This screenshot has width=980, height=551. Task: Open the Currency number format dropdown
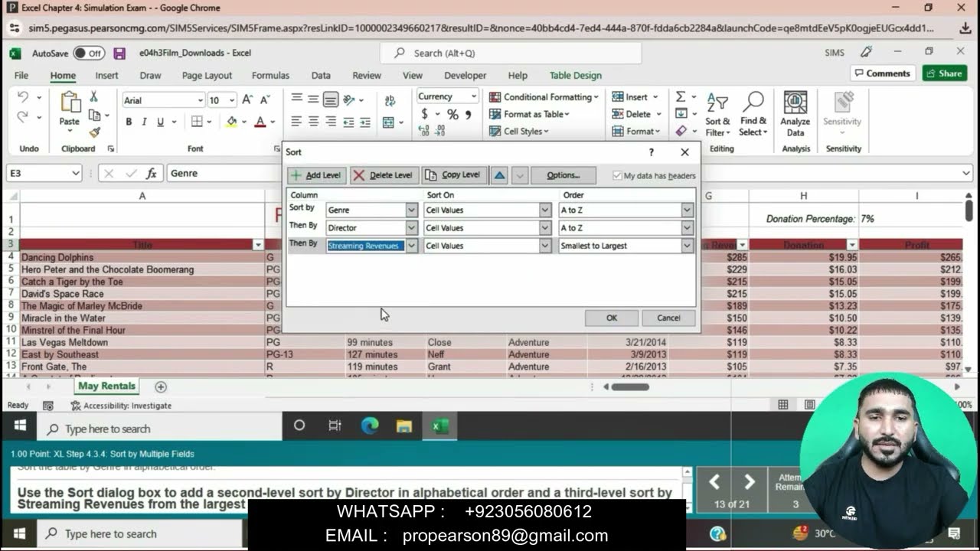(x=474, y=96)
